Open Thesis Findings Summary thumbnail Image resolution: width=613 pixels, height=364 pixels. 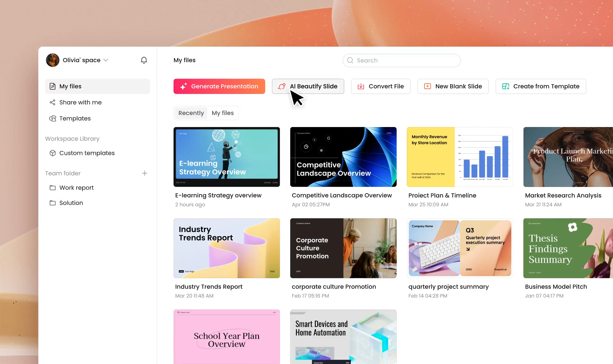click(x=568, y=248)
